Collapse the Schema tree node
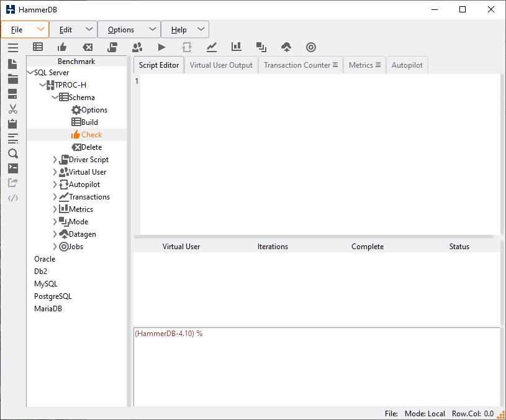Viewport: 506px width, 420px height. (55, 98)
